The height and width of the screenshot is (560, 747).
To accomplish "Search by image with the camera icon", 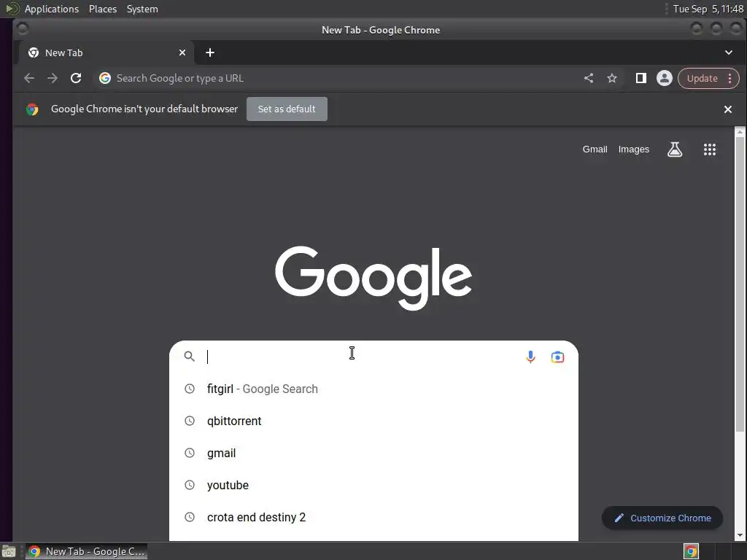I will tap(557, 357).
